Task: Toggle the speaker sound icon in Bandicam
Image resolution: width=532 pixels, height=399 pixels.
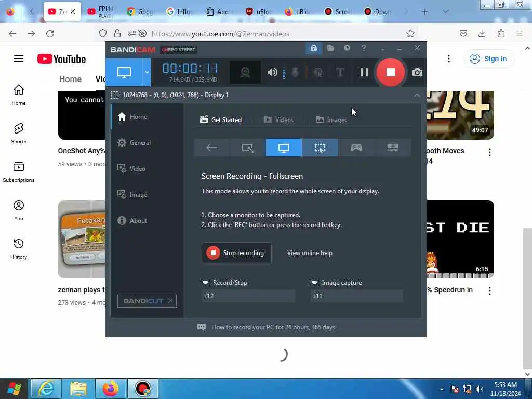Action: pos(272,72)
